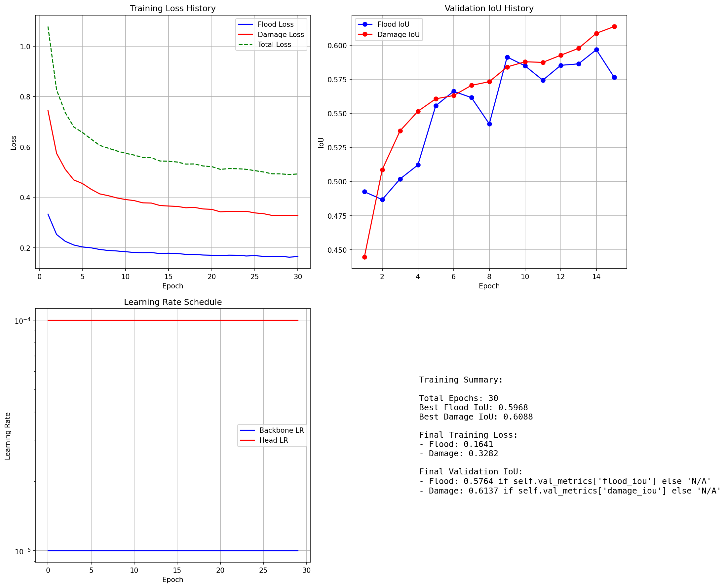Click the Flood IoU dip marker at epoch 8
The width and height of the screenshot is (726, 588).
pyautogui.click(x=489, y=124)
